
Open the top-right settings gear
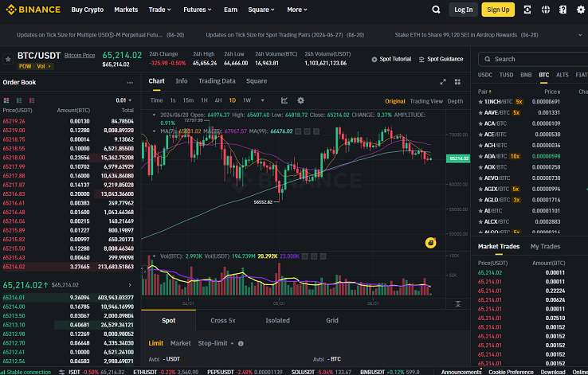[581, 10]
